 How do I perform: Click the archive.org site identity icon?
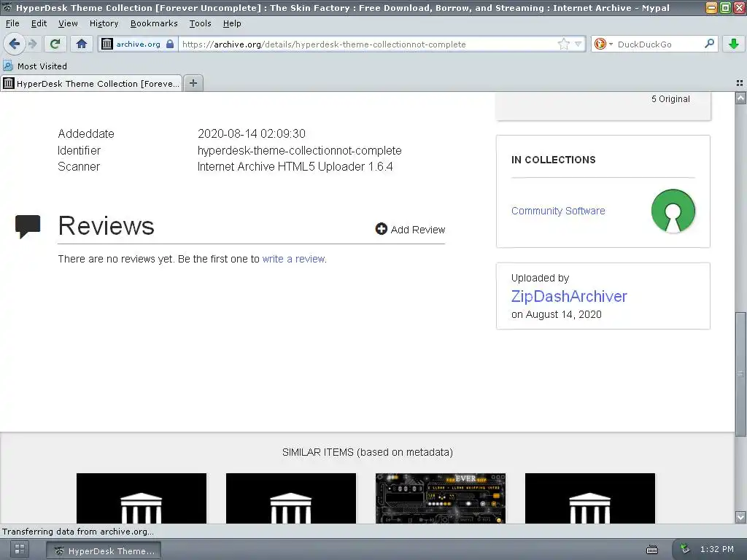(107, 44)
